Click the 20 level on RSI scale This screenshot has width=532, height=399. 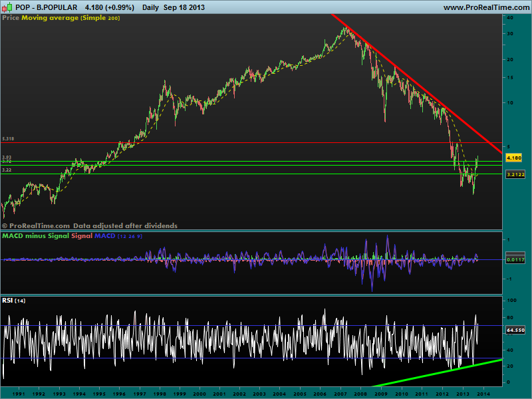509,366
